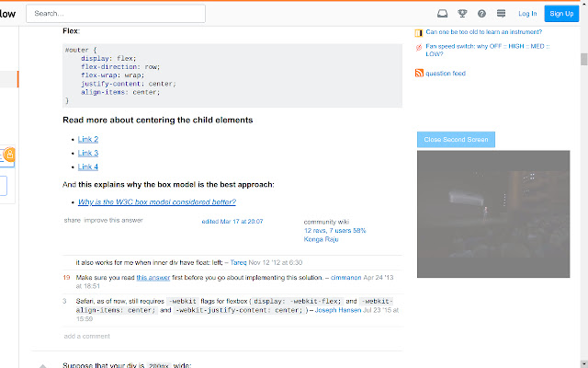
Task: Click the music site icon beside instrument question
Action: pos(419,33)
